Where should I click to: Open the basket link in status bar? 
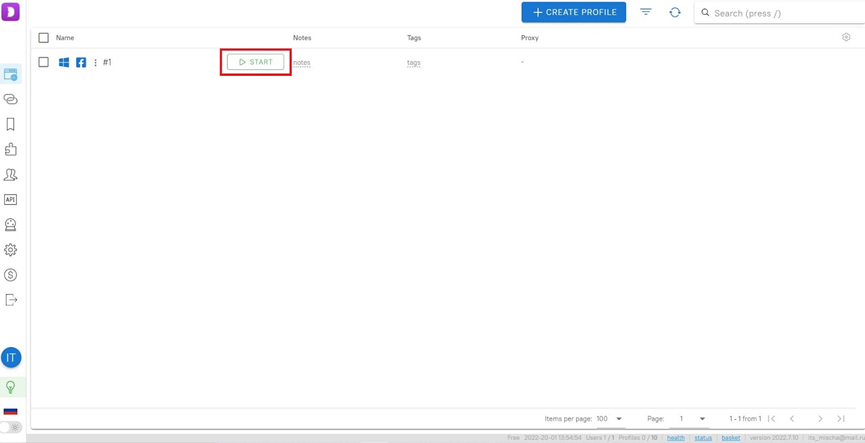point(731,437)
